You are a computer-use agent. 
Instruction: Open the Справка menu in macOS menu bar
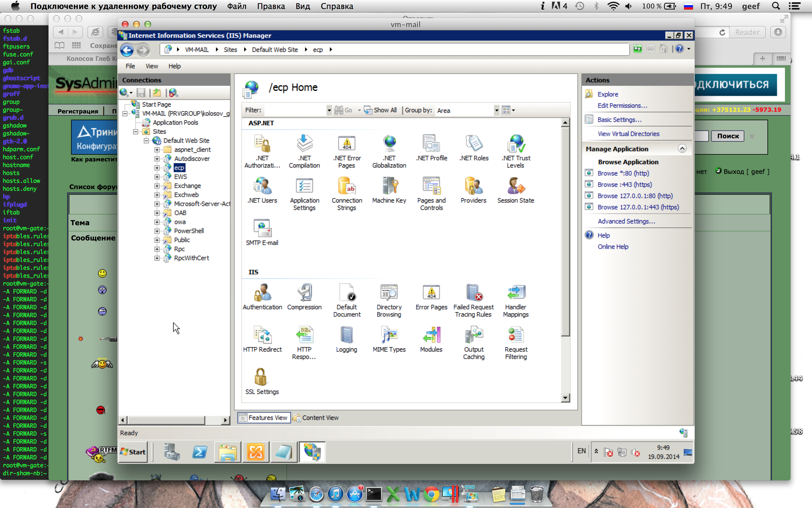tap(337, 6)
